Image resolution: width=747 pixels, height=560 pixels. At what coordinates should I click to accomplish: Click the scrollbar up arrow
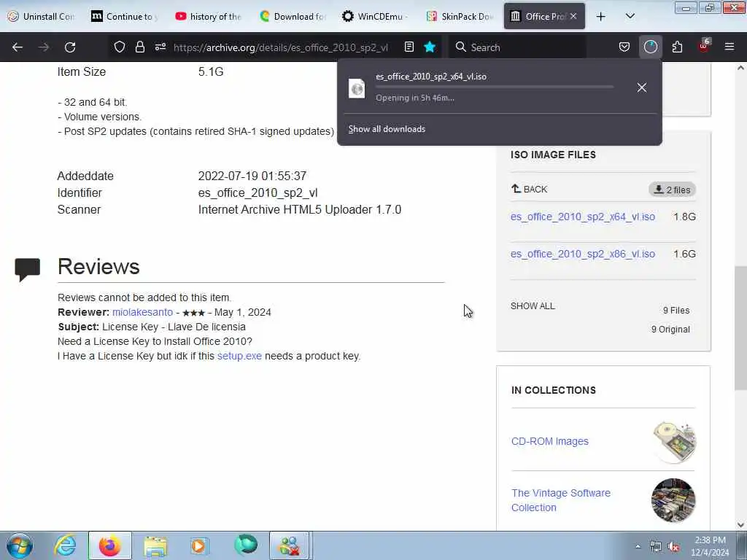[x=741, y=68]
